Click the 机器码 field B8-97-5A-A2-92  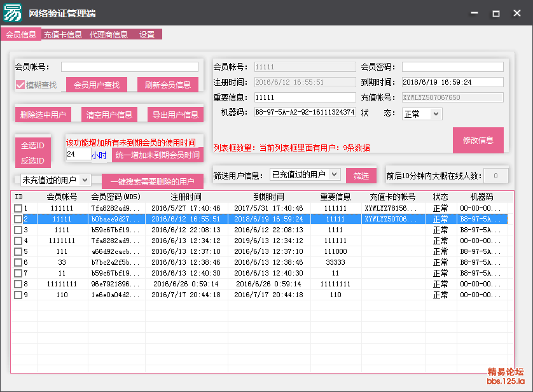[305, 112]
